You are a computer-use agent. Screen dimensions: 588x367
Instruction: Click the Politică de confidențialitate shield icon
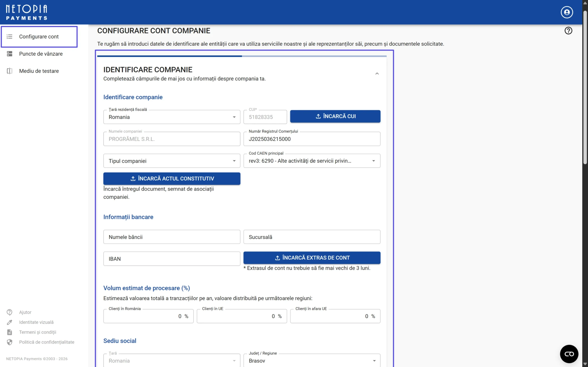pos(9,342)
